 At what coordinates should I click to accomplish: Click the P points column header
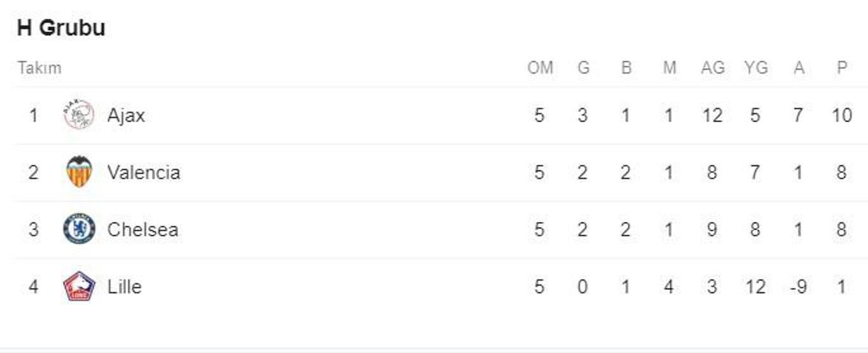point(842,68)
